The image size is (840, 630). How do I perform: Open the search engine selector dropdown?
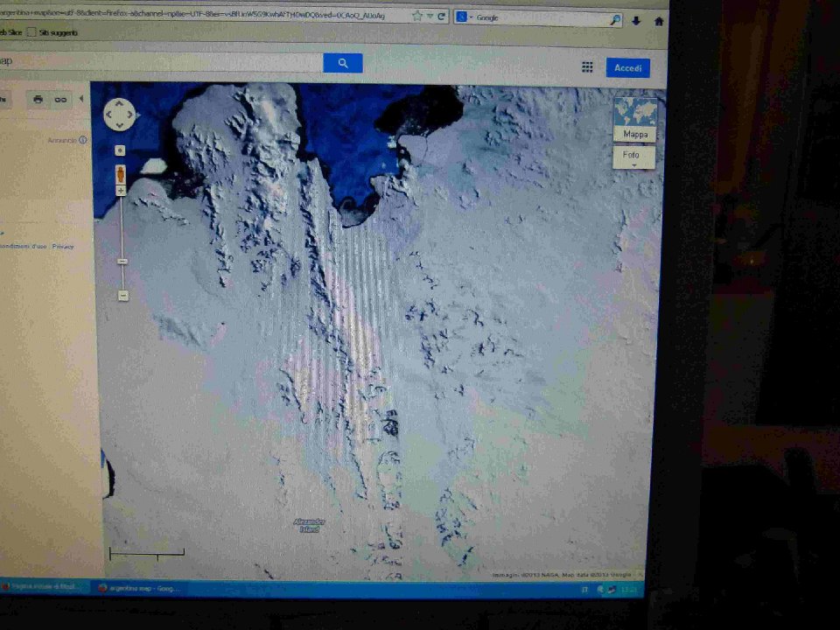click(465, 17)
